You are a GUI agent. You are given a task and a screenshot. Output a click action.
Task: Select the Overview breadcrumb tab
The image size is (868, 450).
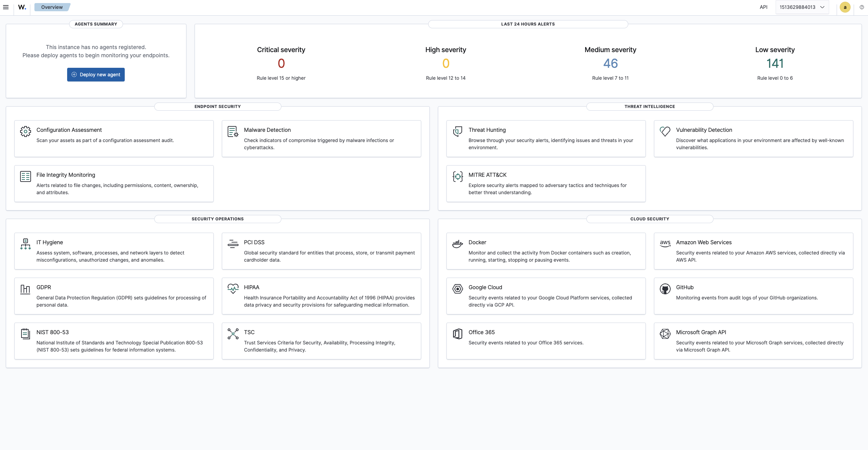(52, 7)
